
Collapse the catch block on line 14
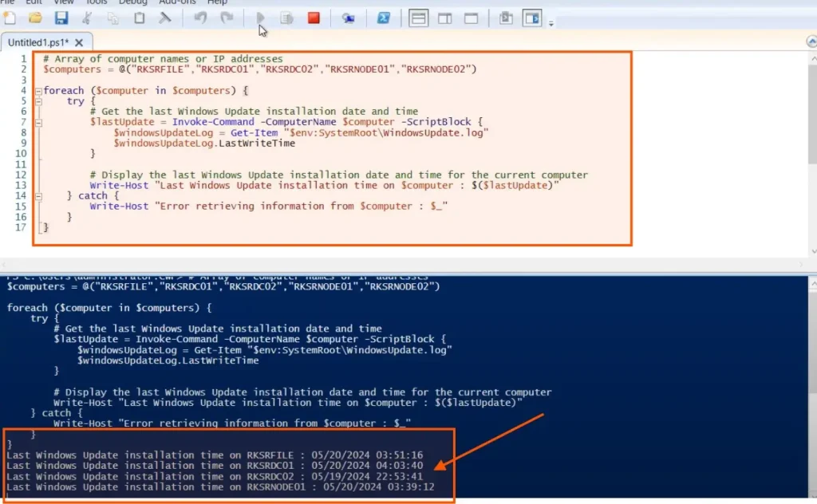pyautogui.click(x=38, y=196)
